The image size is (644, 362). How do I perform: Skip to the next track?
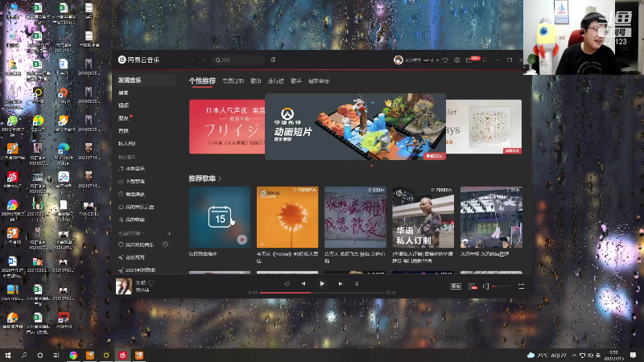click(340, 284)
